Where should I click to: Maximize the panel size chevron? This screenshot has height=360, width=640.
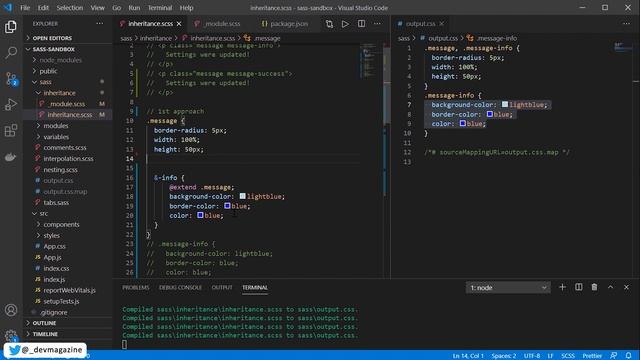pyautogui.click(x=611, y=287)
